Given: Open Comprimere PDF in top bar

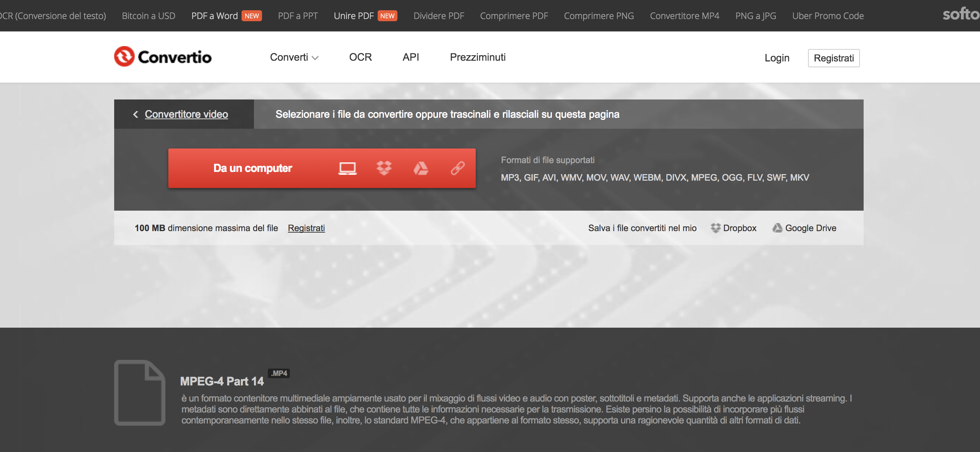Looking at the screenshot, I should 514,16.
